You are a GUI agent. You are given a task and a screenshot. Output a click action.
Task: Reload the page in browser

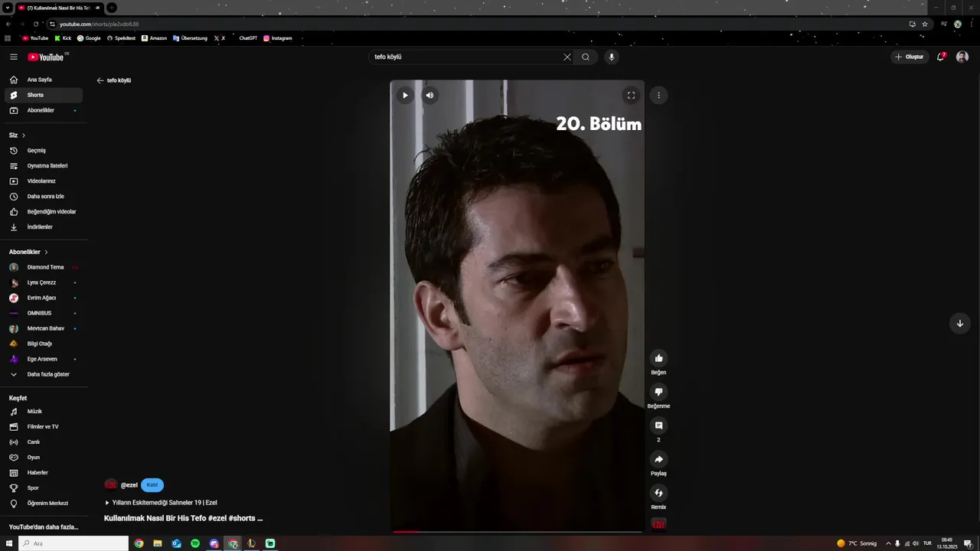click(x=35, y=24)
